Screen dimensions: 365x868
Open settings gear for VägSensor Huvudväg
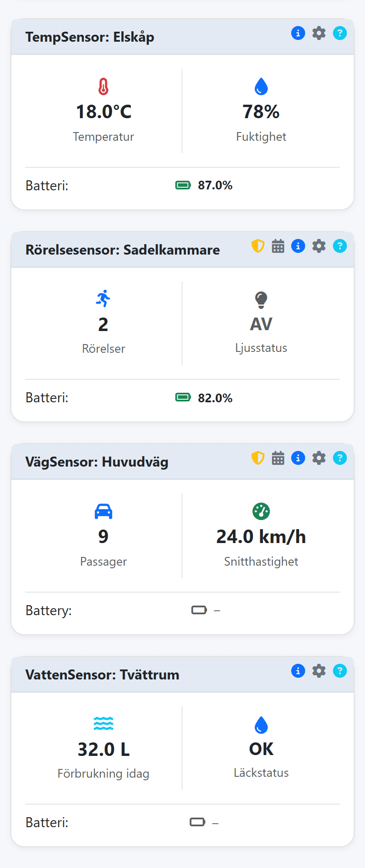pos(319,458)
